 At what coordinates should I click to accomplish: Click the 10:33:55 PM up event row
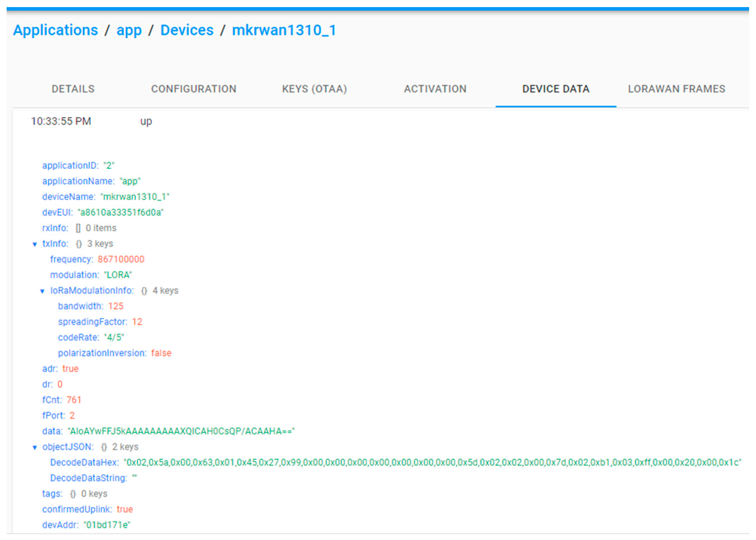point(92,121)
